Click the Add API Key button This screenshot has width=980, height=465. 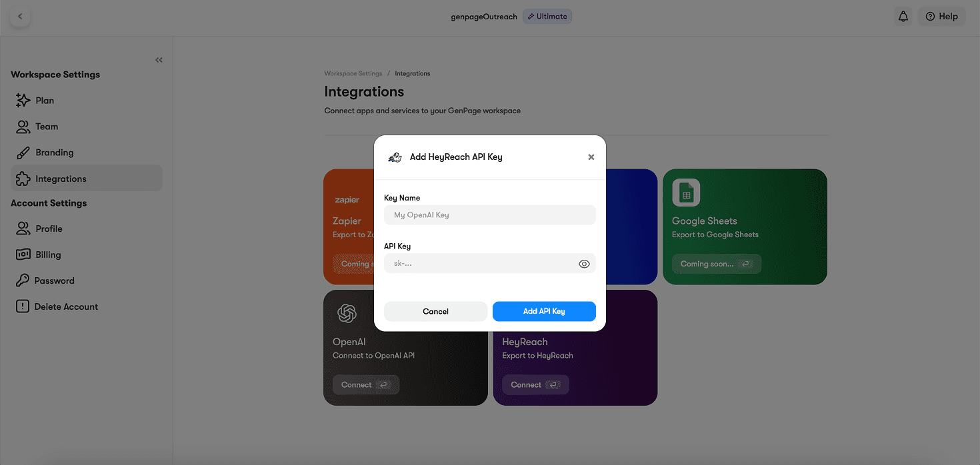click(x=544, y=311)
